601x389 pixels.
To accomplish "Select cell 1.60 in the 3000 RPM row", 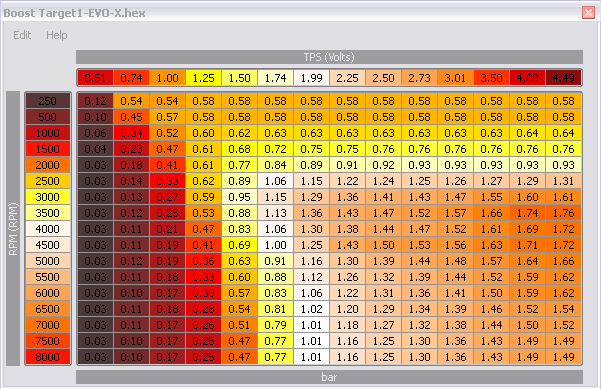I will [528, 197].
